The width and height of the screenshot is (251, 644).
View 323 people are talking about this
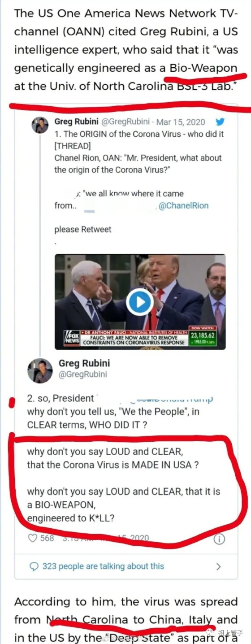pyautogui.click(x=103, y=566)
